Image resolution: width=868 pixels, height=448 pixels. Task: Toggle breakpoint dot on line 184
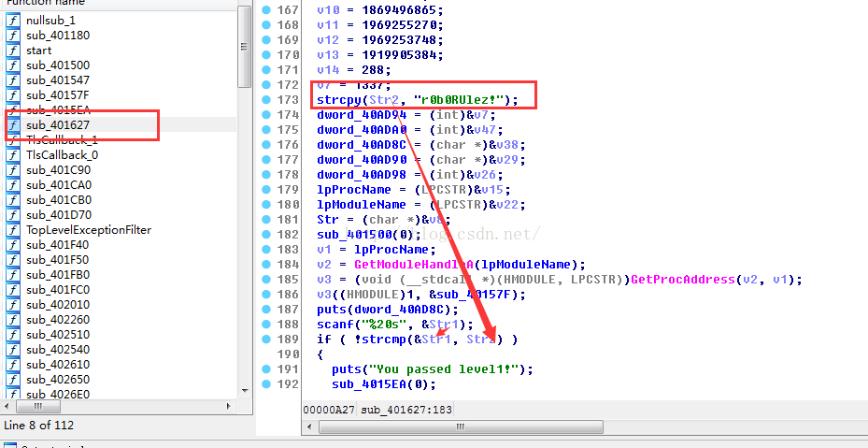pos(266,265)
